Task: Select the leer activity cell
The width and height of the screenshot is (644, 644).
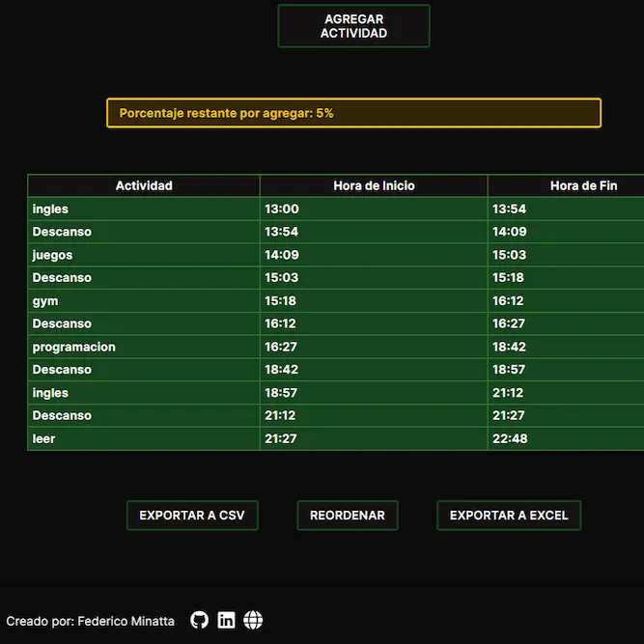Action: 144,438
